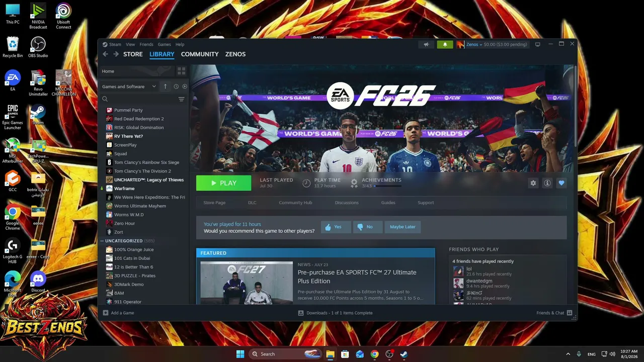The width and height of the screenshot is (644, 362).
Task: Open the FC 26 Store Page link
Action: click(214, 203)
